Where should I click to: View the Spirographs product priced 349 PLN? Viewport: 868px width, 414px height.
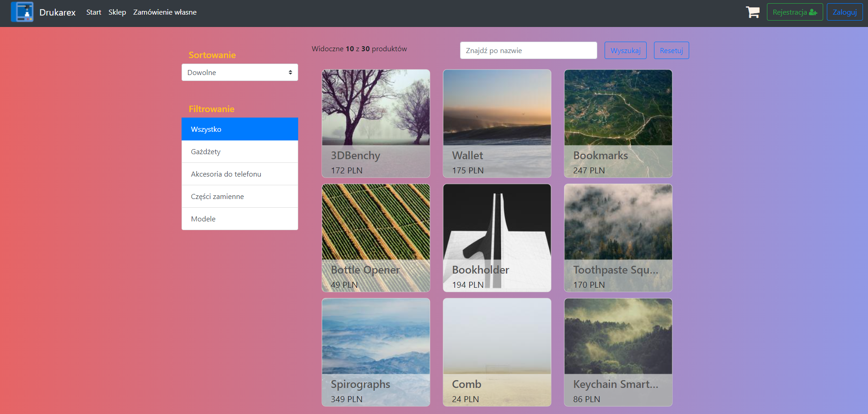(375, 352)
